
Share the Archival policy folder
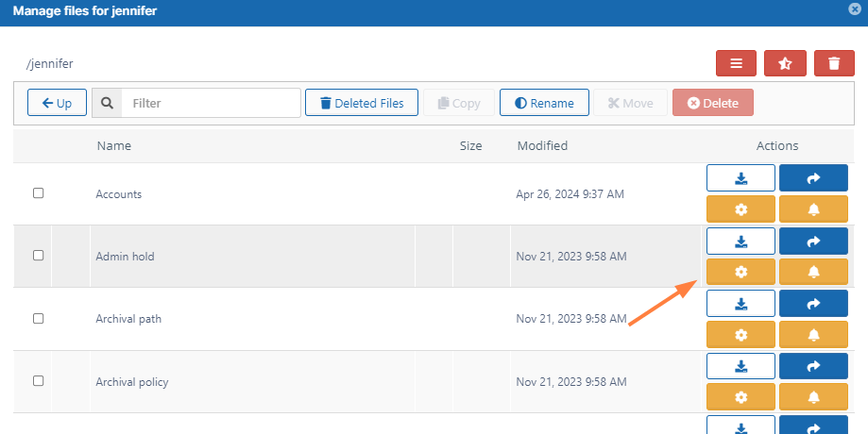point(813,366)
